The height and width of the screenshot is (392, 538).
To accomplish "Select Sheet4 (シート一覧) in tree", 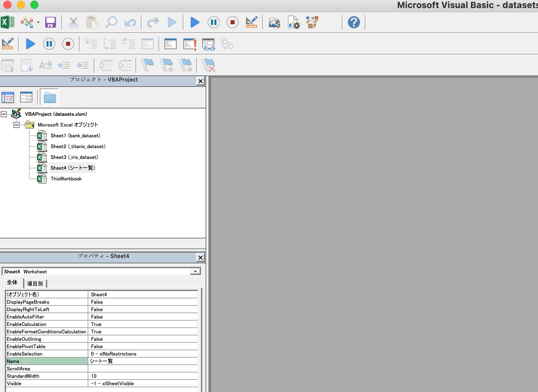I will pyautogui.click(x=73, y=168).
